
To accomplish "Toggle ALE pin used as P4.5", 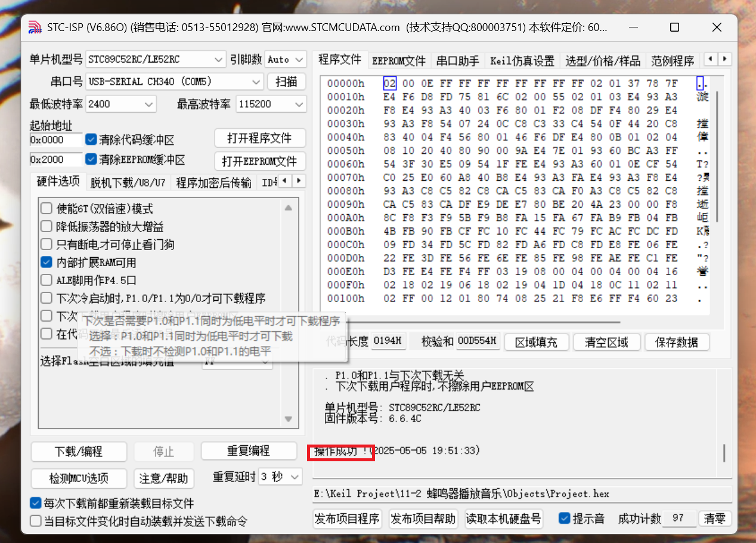I will (x=47, y=280).
